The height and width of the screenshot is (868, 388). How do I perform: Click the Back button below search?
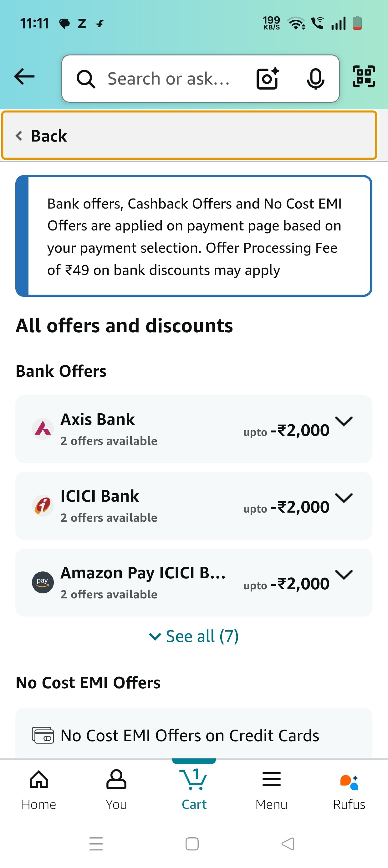189,135
